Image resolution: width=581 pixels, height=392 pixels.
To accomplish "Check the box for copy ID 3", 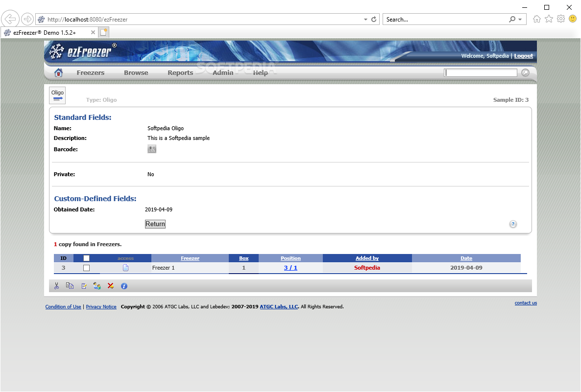I will coord(86,268).
